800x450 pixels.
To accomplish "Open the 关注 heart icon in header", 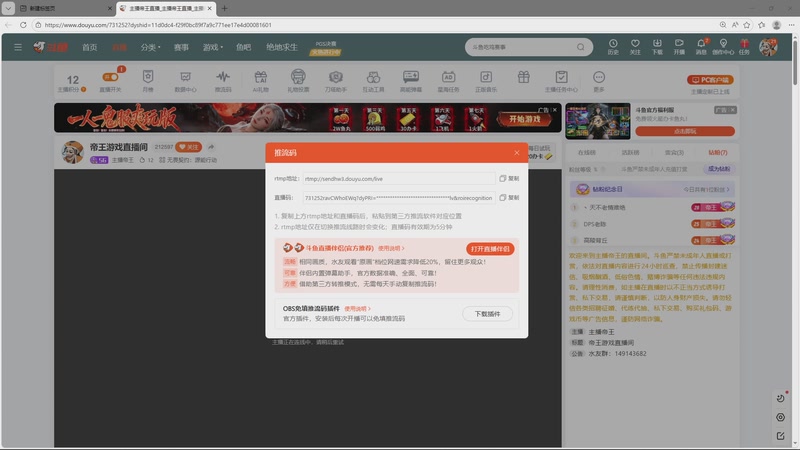I will [635, 47].
